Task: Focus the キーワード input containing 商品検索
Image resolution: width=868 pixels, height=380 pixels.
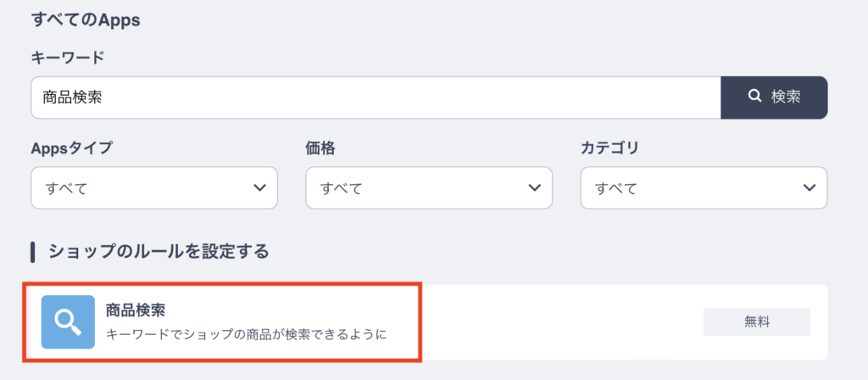Action: point(376,98)
